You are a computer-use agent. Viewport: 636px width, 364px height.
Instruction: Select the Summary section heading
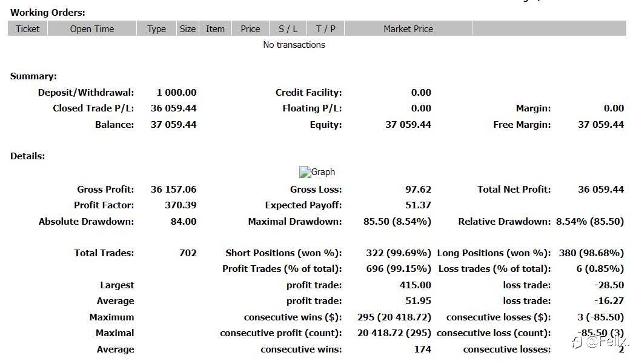[33, 76]
